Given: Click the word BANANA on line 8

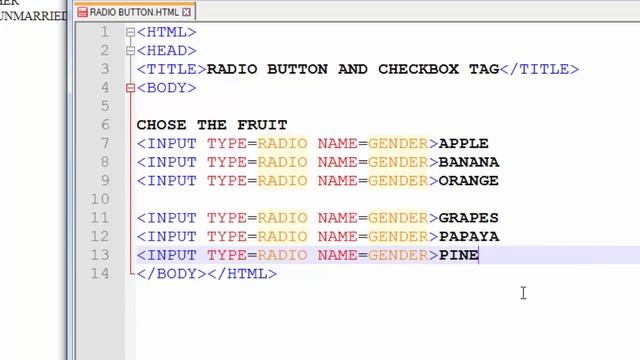Looking at the screenshot, I should (x=469, y=162).
